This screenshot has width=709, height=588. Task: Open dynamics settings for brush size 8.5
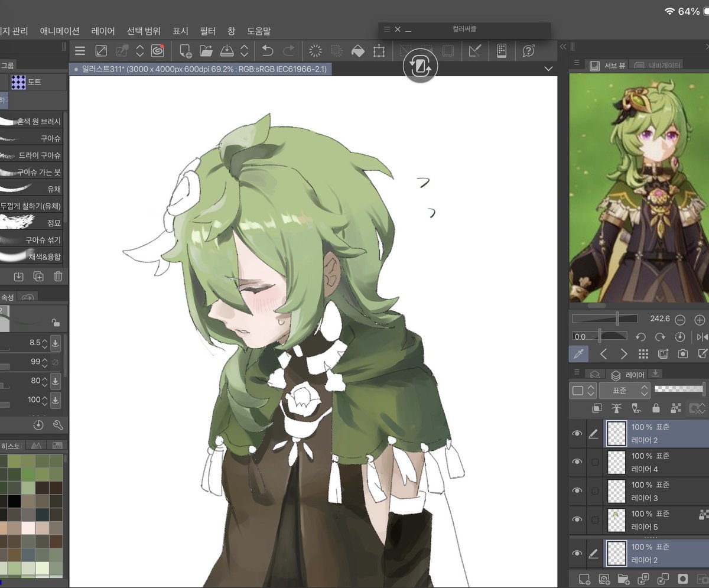pos(56,343)
